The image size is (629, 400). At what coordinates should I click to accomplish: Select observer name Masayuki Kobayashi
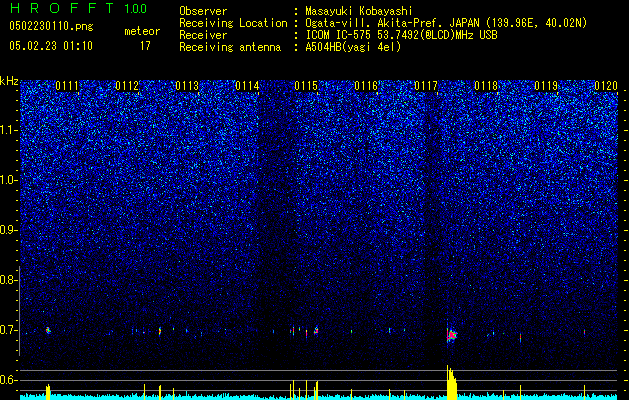pyautogui.click(x=359, y=11)
